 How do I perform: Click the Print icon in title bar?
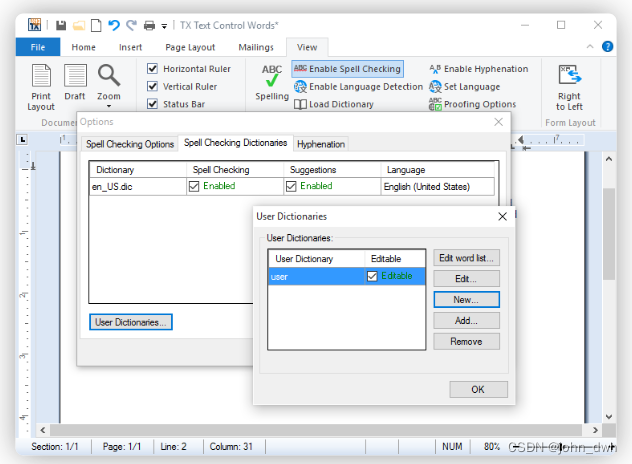pyautogui.click(x=150, y=26)
